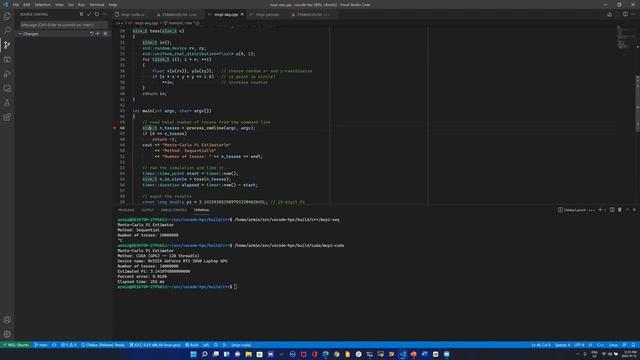Refresh the Source Control view

point(97,14)
